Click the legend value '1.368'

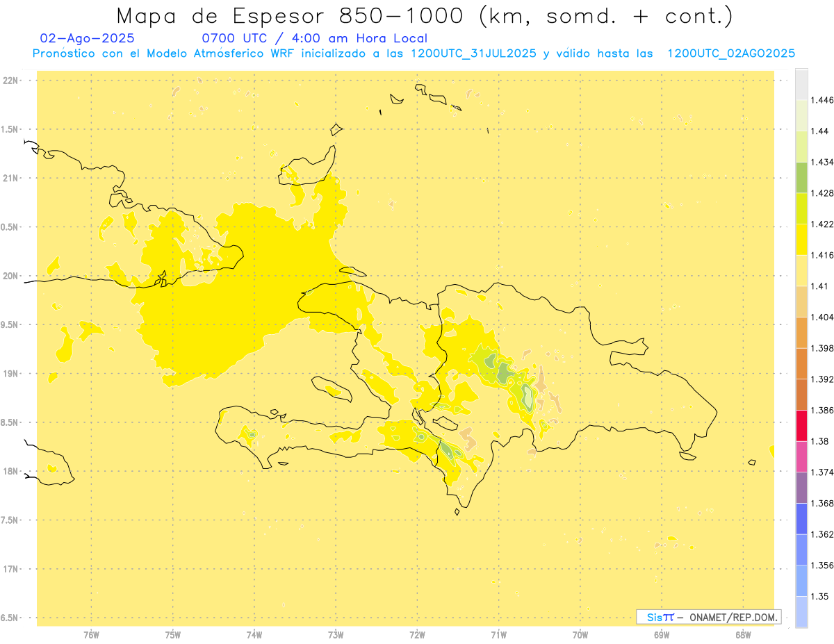coord(823,504)
